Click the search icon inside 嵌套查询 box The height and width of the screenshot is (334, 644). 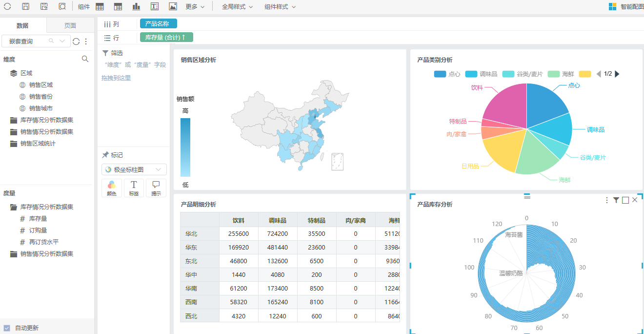point(51,42)
